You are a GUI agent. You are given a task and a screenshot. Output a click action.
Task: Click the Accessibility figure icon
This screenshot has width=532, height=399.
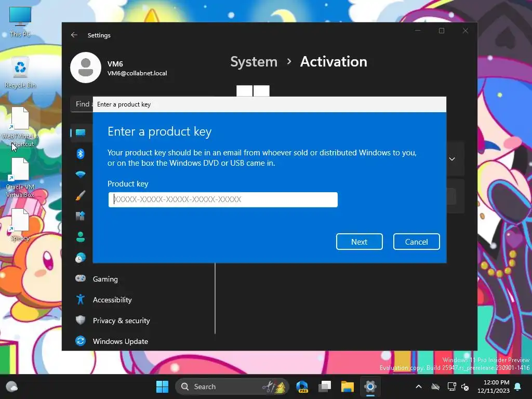(81, 299)
